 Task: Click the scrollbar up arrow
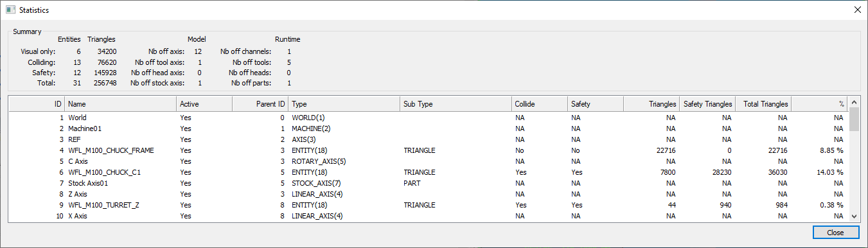854,103
